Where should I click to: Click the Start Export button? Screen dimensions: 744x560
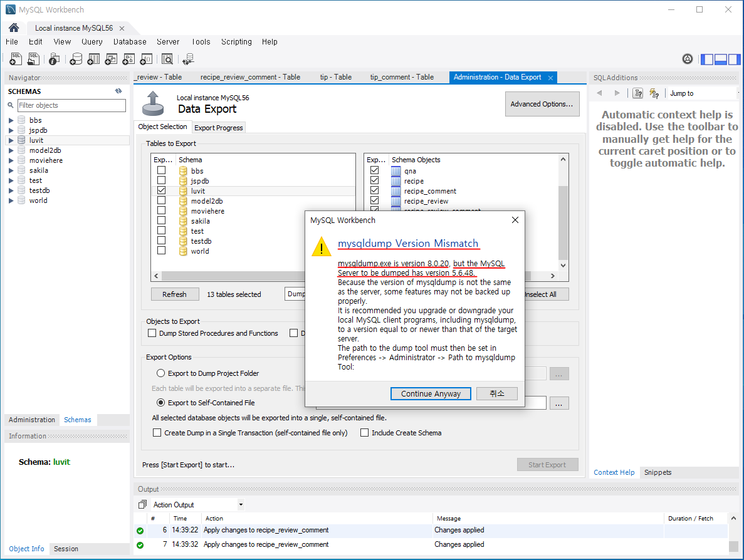(547, 465)
